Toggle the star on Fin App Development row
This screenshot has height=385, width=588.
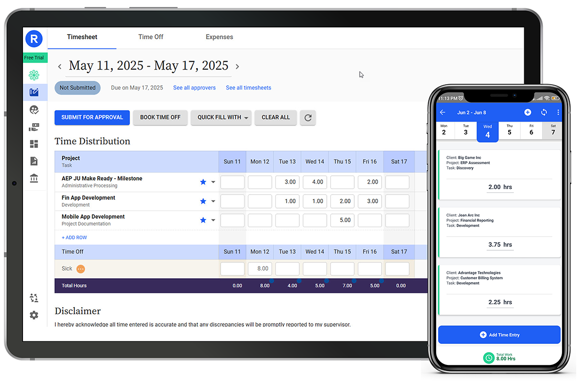pyautogui.click(x=202, y=201)
